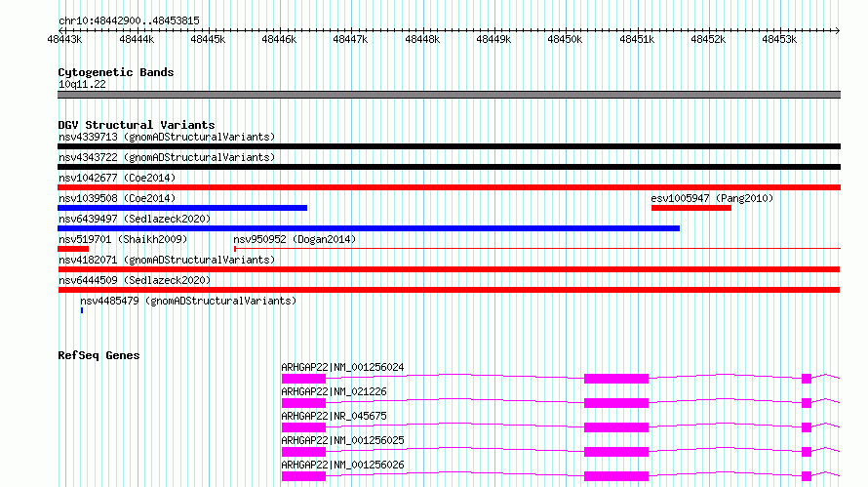Image resolution: width=868 pixels, height=487 pixels.
Task: Open the nsv519701 (Shaikh2009) variant label
Action: [123, 239]
